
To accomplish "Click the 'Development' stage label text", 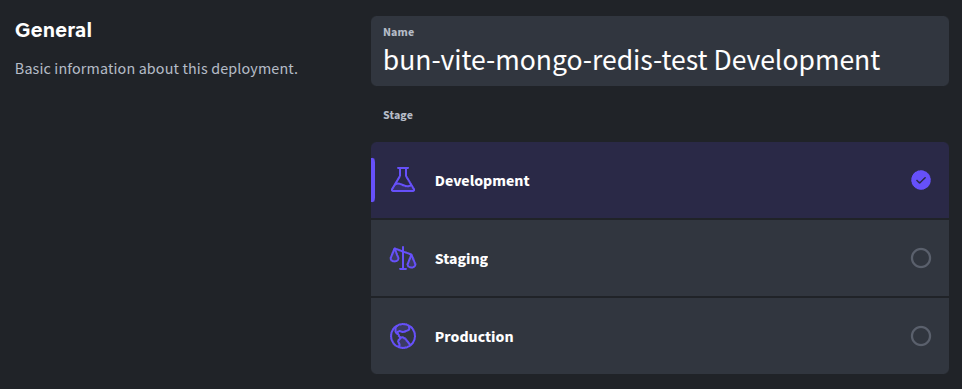I will (x=482, y=181).
